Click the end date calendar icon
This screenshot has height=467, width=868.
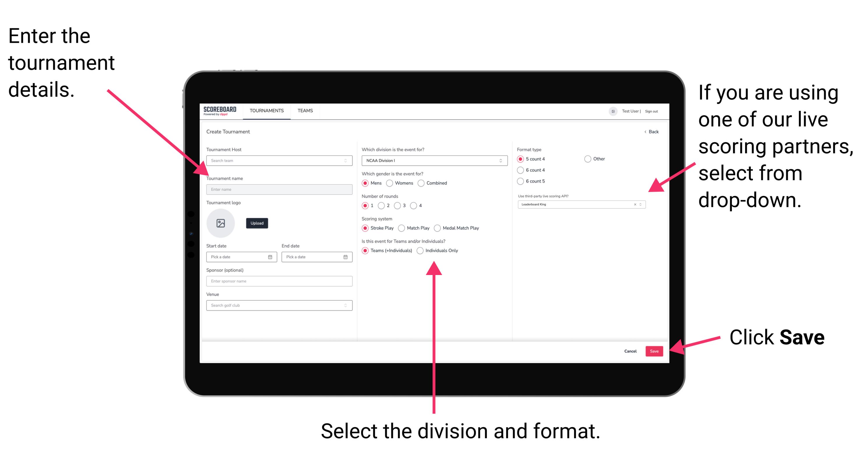(x=346, y=257)
